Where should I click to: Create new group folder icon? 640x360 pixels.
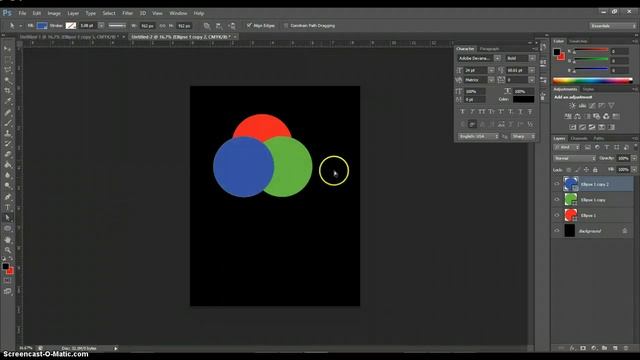click(604, 348)
